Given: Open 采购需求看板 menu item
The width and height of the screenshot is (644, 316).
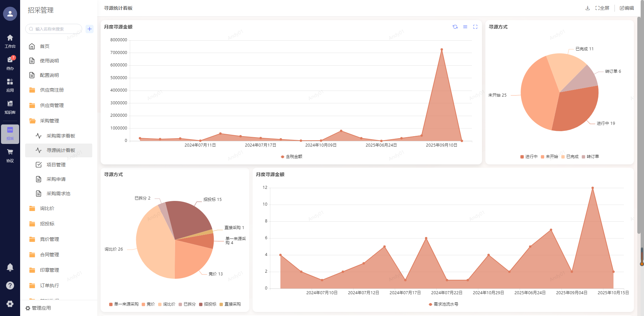Looking at the screenshot, I should [x=61, y=136].
